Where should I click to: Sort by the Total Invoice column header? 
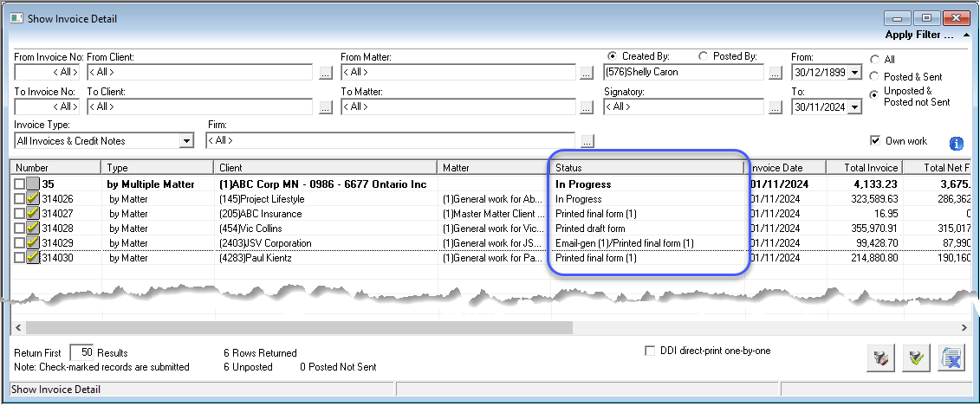(x=865, y=167)
